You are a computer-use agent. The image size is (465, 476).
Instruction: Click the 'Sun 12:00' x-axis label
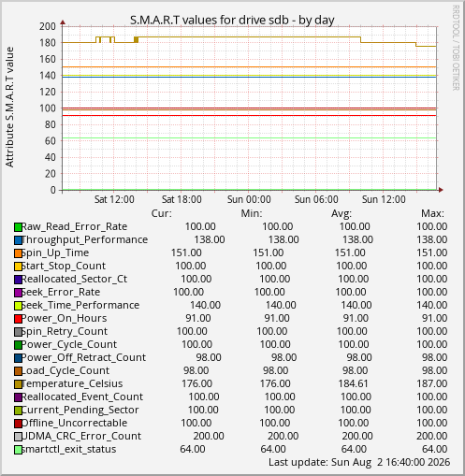coord(384,199)
